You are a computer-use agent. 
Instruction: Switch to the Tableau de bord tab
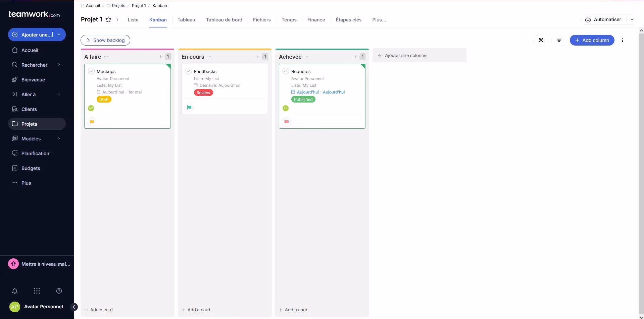[224, 20]
